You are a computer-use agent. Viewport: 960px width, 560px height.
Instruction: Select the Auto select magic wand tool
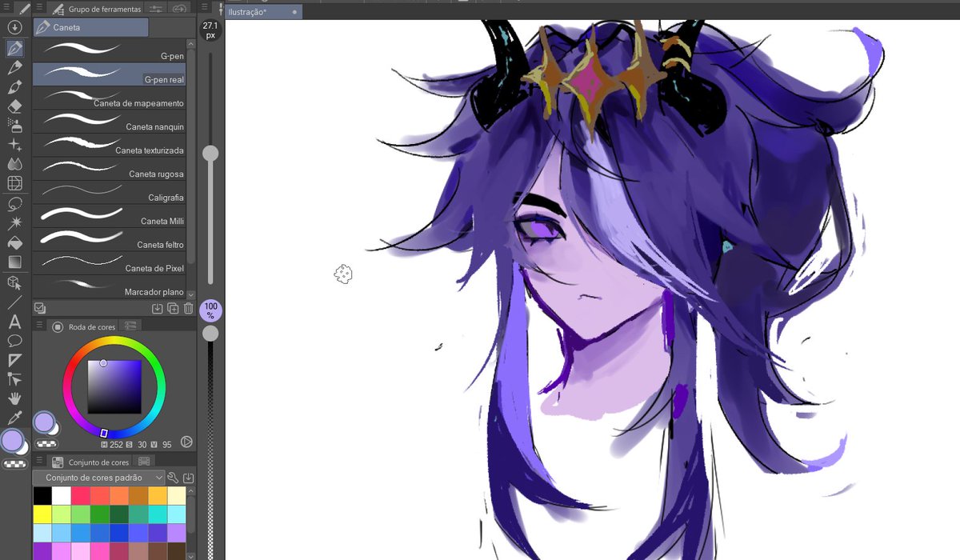[14, 222]
